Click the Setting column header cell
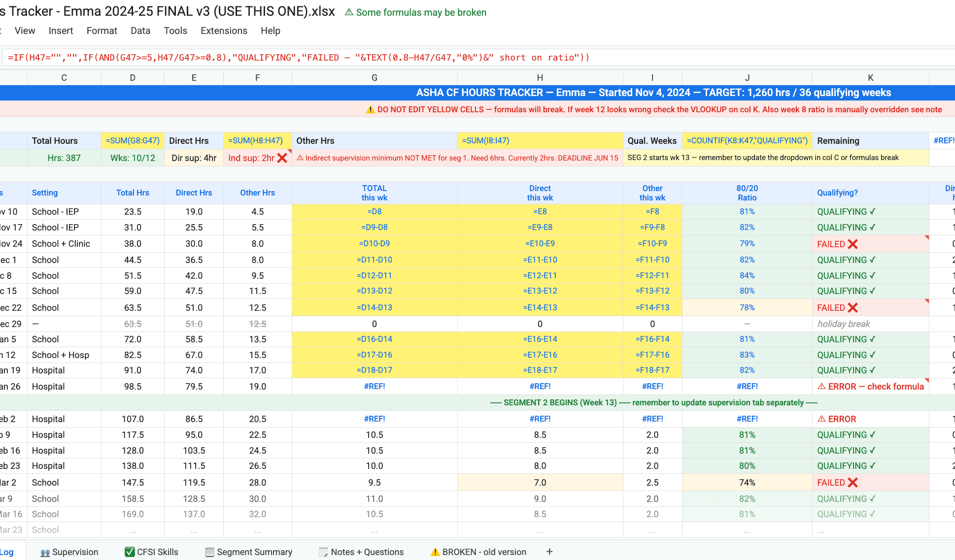This screenshot has width=955, height=560. click(64, 193)
